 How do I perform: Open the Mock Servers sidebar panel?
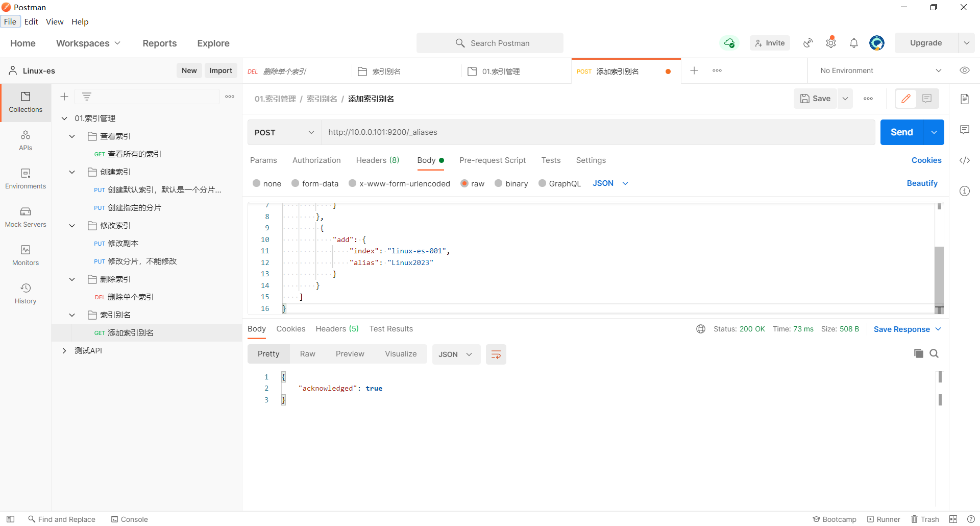click(26, 217)
